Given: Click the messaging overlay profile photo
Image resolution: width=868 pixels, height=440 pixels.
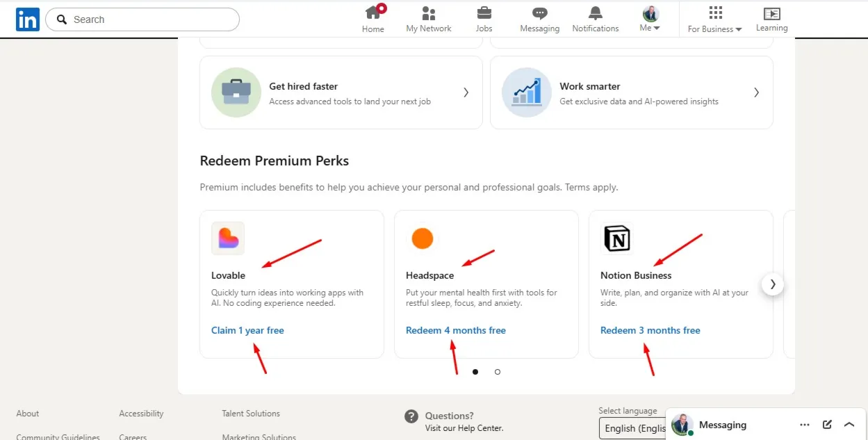Looking at the screenshot, I should coord(682,425).
